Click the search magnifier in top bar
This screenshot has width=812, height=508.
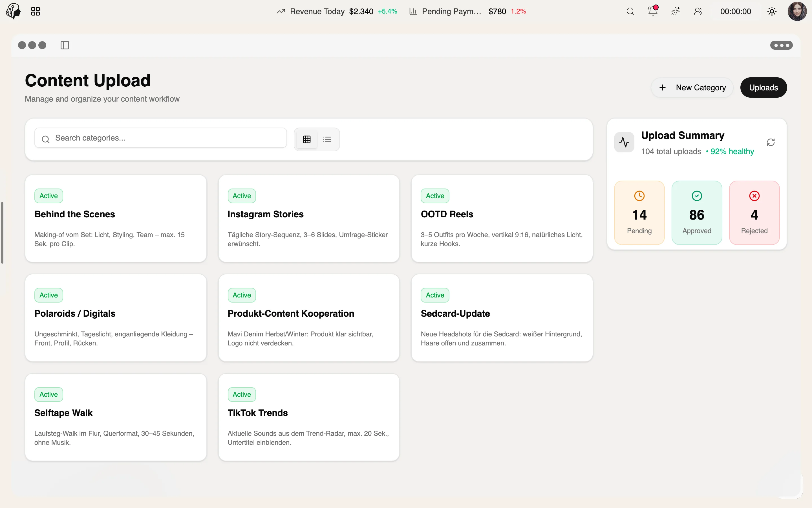[630, 11]
